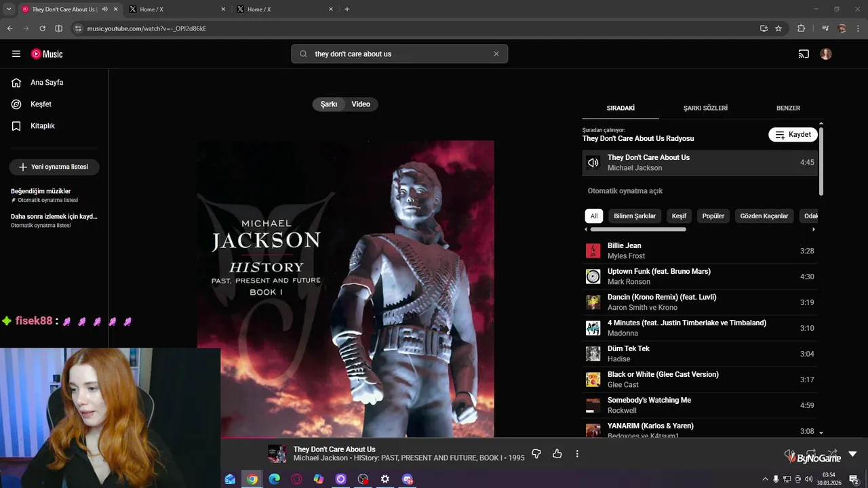Switch player to Video mode
Viewport: 868px width, 488px height.
pos(361,104)
